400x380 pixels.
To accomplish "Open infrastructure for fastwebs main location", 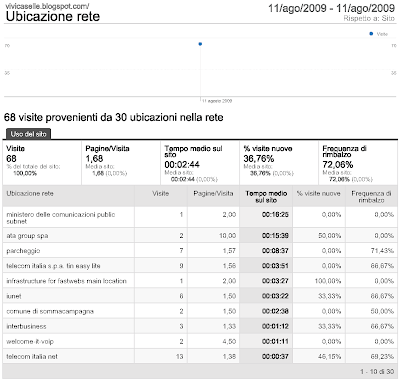I will [67, 281].
